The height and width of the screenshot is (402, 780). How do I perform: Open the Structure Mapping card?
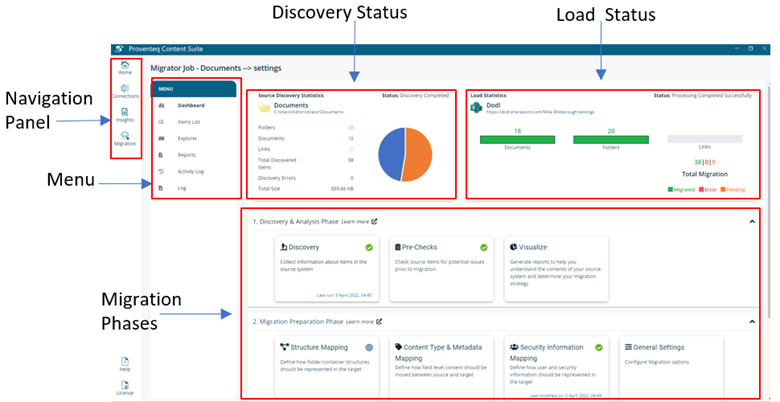click(x=327, y=367)
